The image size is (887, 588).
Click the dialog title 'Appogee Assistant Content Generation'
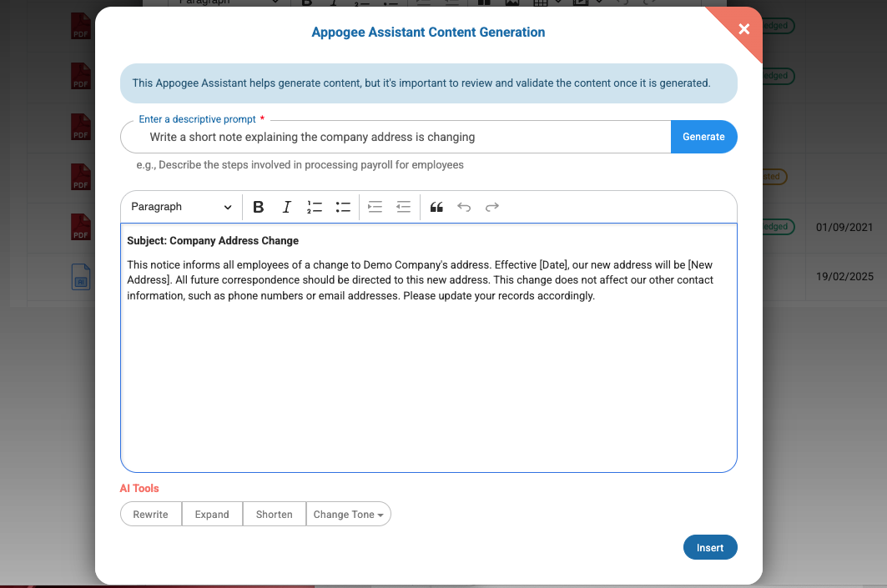[x=428, y=33]
